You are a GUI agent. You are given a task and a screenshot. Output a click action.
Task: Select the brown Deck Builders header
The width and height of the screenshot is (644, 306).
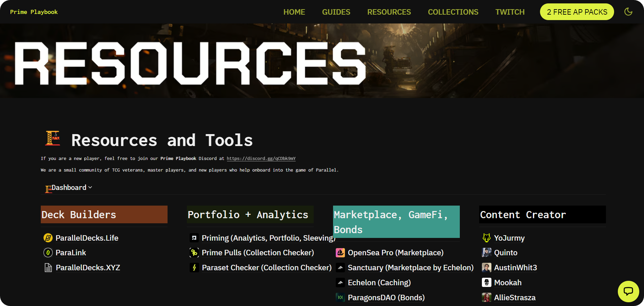coord(104,214)
